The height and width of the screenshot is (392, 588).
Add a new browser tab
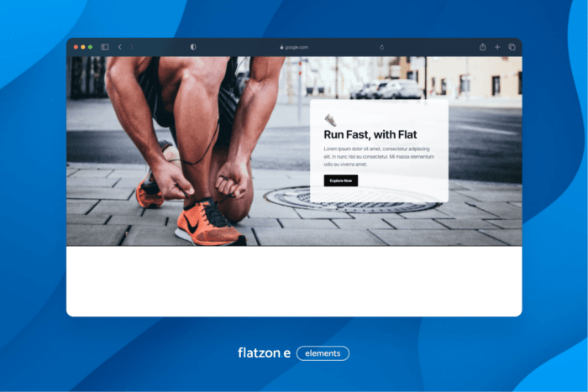[497, 47]
